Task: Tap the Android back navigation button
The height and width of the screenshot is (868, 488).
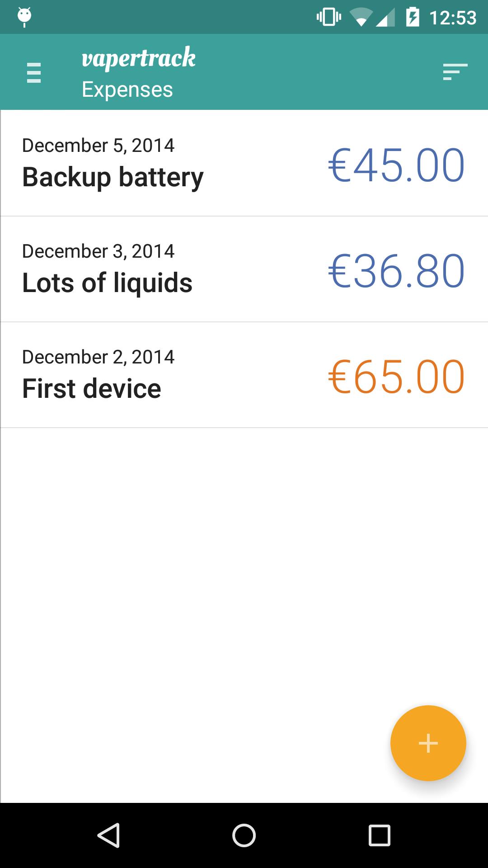Action: coord(108,835)
